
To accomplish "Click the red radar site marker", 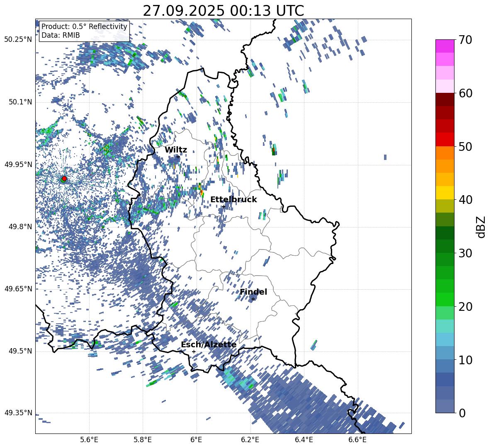I will (x=64, y=178).
